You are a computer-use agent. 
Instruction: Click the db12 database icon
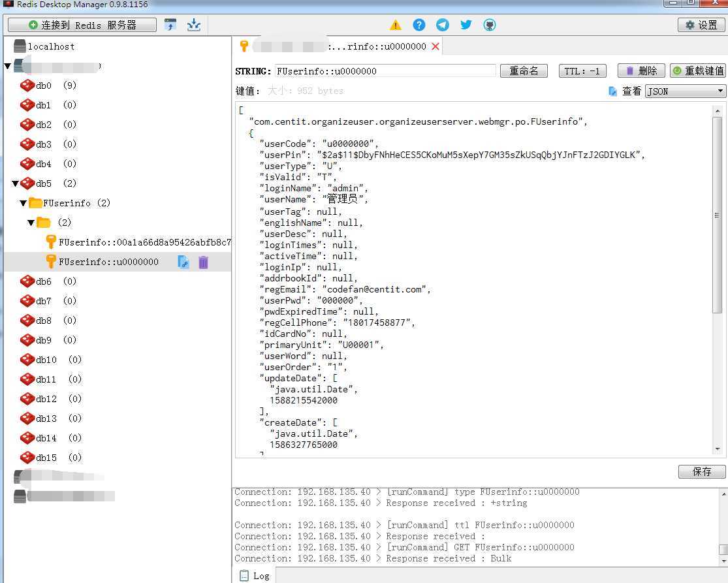(x=27, y=399)
